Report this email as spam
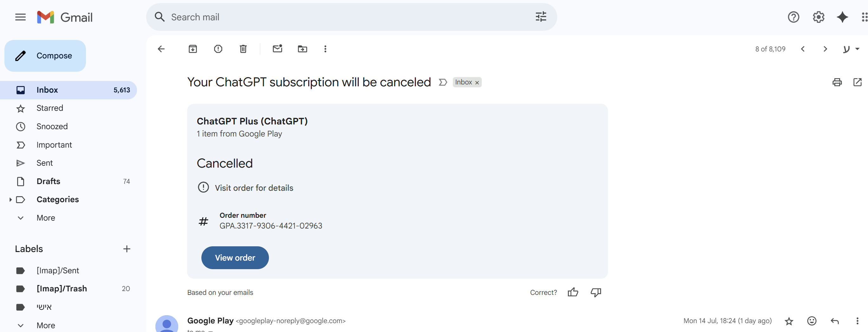 click(x=218, y=49)
